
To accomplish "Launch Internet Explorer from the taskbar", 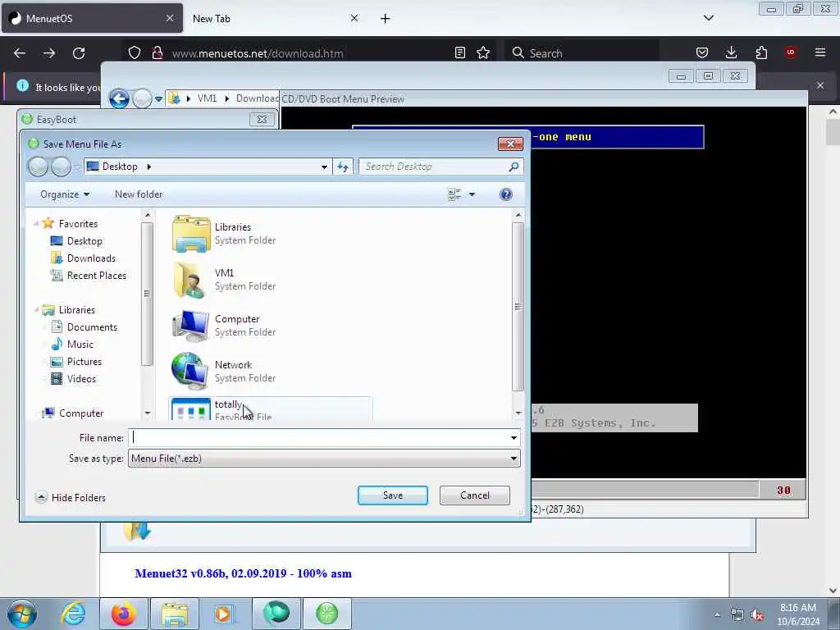I will [x=73, y=614].
